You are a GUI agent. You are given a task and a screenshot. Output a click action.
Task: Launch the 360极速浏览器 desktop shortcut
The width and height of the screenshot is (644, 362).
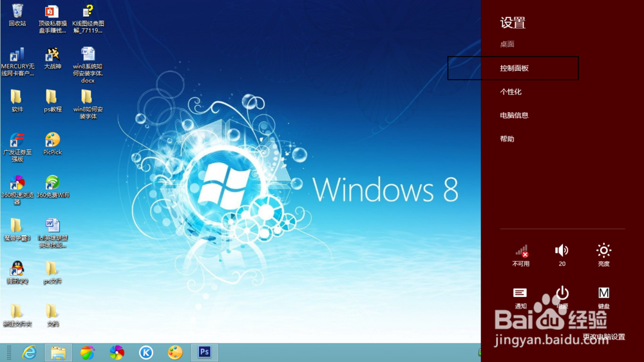[17, 190]
